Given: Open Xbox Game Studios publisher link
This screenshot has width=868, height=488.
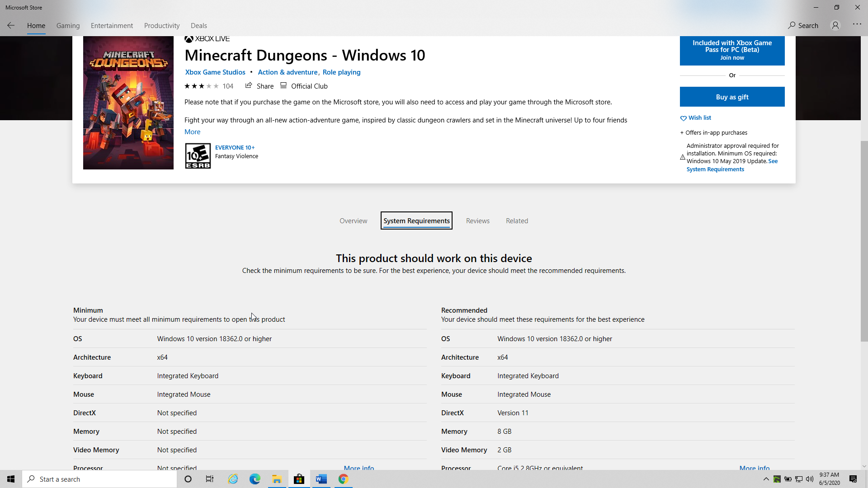Looking at the screenshot, I should pyautogui.click(x=215, y=72).
